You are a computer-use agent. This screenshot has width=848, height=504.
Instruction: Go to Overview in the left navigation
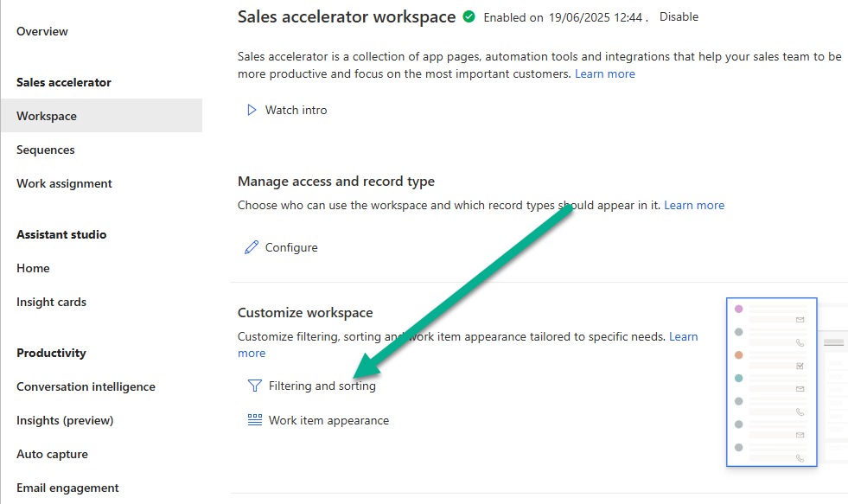tap(42, 31)
